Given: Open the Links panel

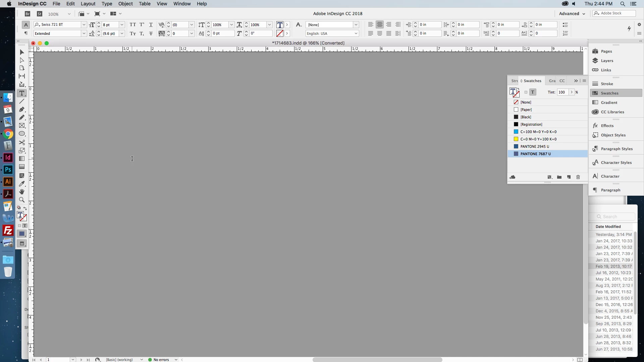Looking at the screenshot, I should click(x=616, y=70).
